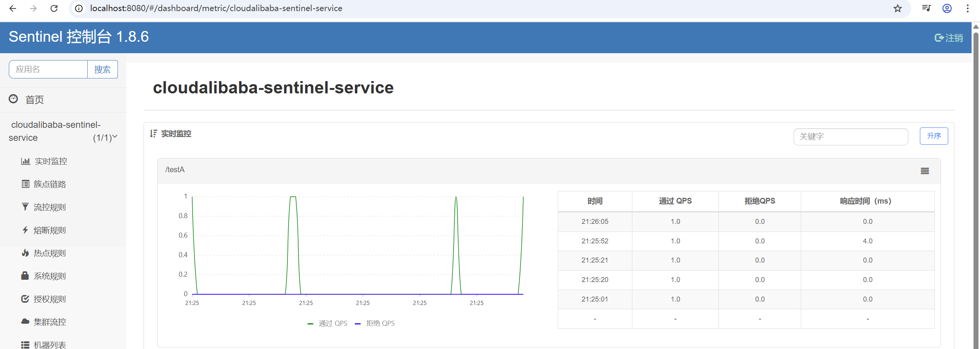The width and height of the screenshot is (980, 349).
Task: Collapse the cloudalibaba-sentinel-service app chevron
Action: 114,137
